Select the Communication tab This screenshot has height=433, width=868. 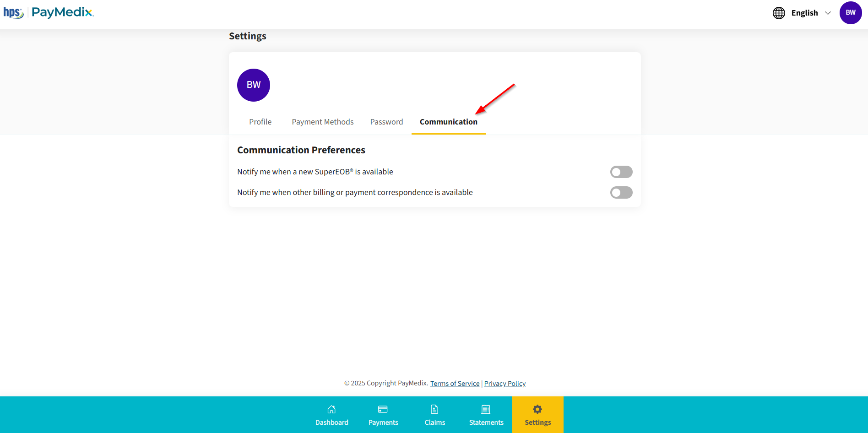point(449,122)
